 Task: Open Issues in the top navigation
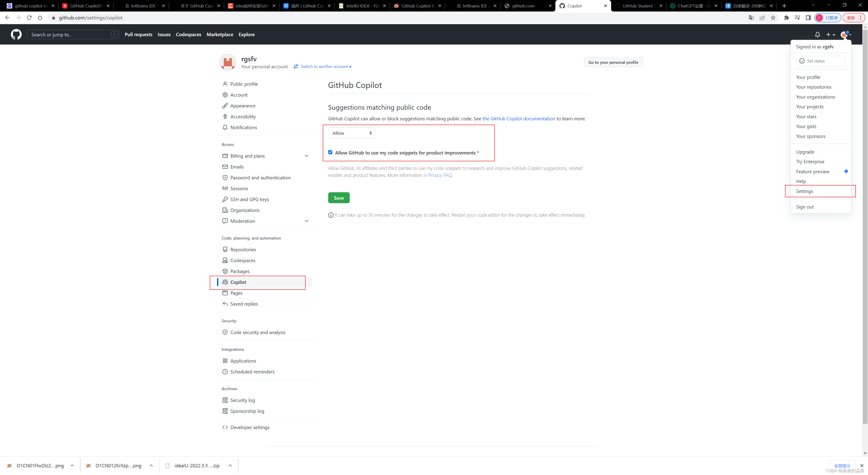tap(164, 34)
